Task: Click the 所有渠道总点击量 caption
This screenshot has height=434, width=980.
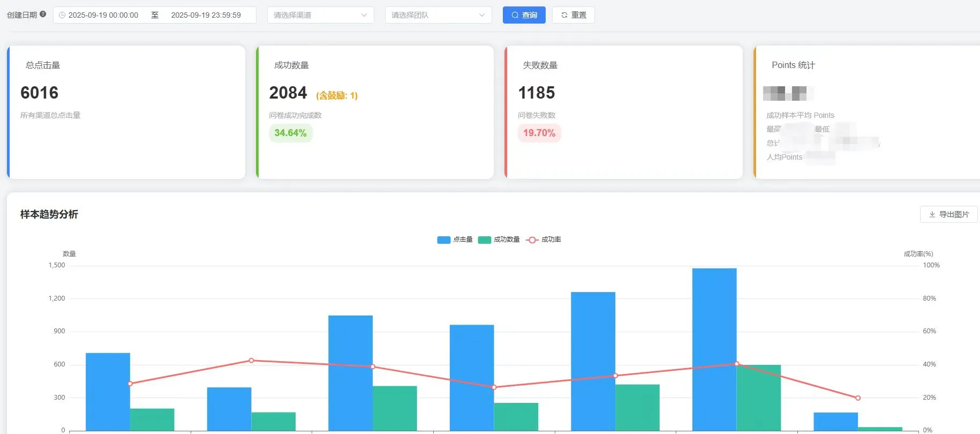Action: coord(50,115)
